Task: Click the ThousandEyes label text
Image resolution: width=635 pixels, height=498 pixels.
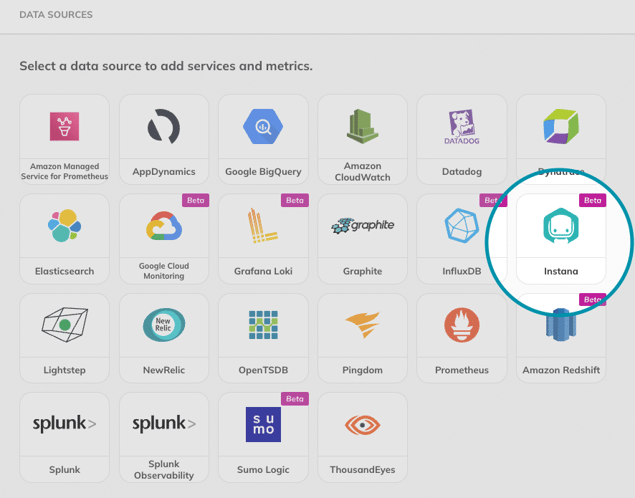Action: pos(362,470)
